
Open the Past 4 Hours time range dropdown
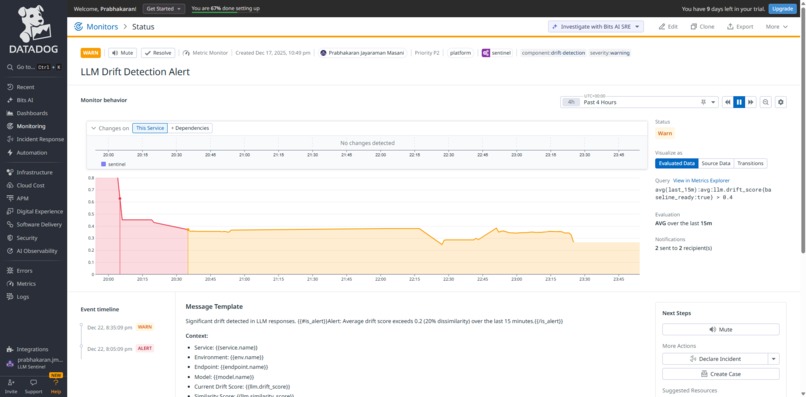639,102
